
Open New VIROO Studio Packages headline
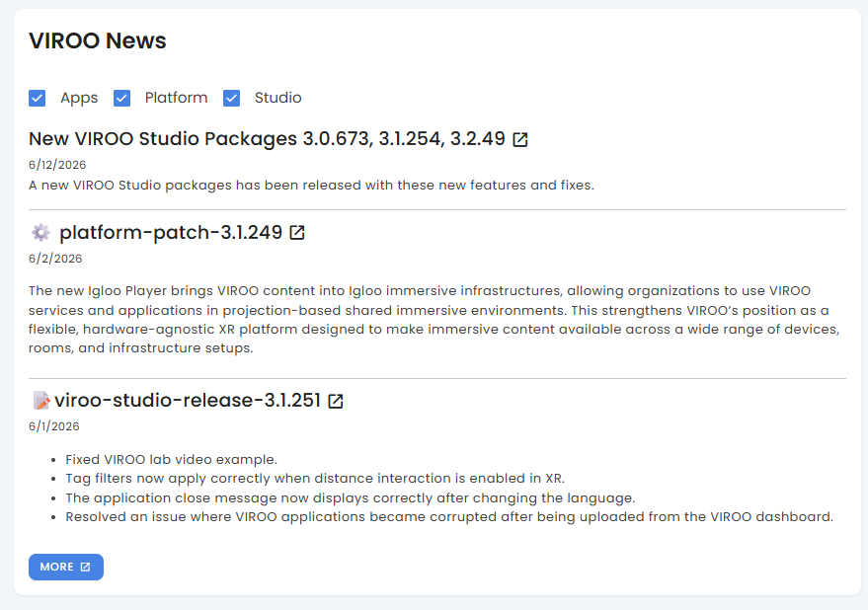click(x=267, y=138)
